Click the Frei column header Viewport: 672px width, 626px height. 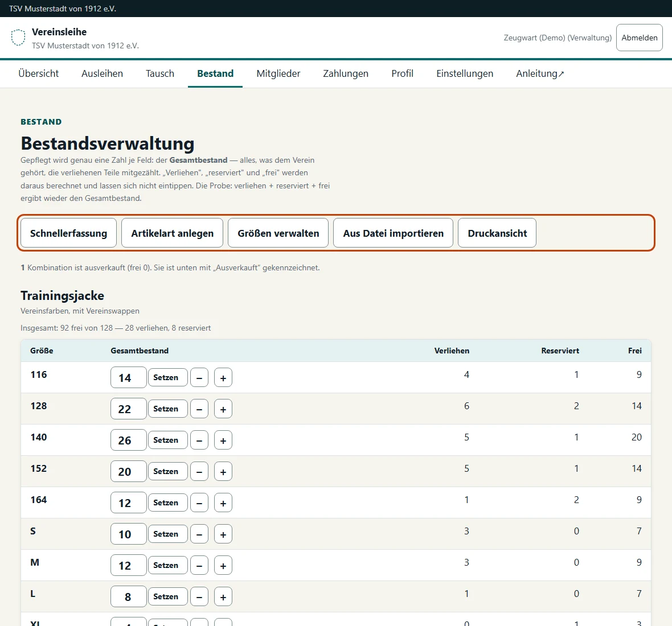coord(635,351)
